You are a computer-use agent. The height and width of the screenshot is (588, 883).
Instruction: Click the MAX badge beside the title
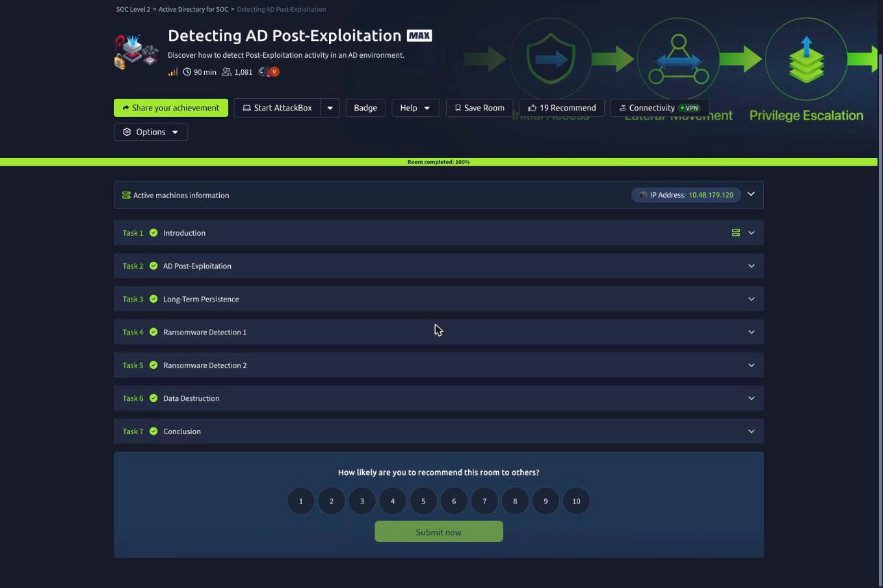click(x=419, y=36)
